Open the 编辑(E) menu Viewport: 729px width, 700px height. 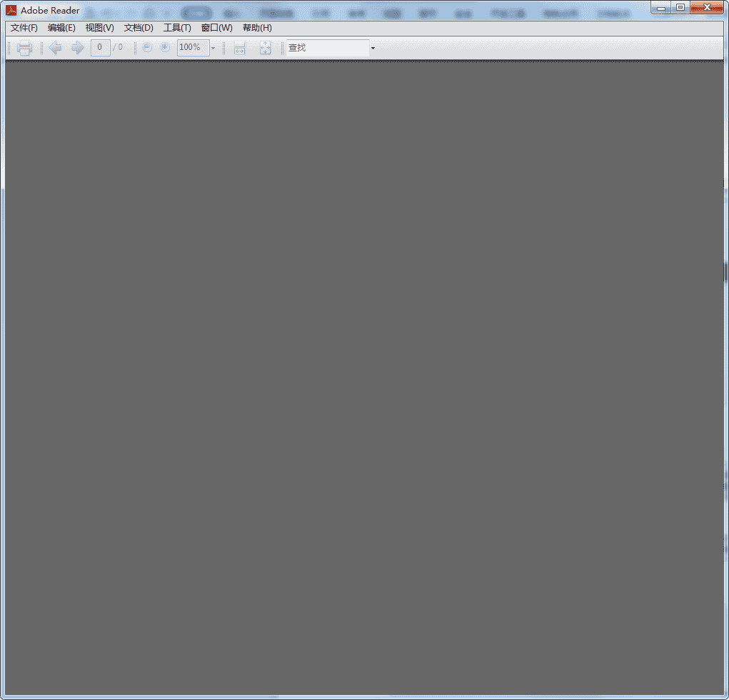(x=61, y=28)
